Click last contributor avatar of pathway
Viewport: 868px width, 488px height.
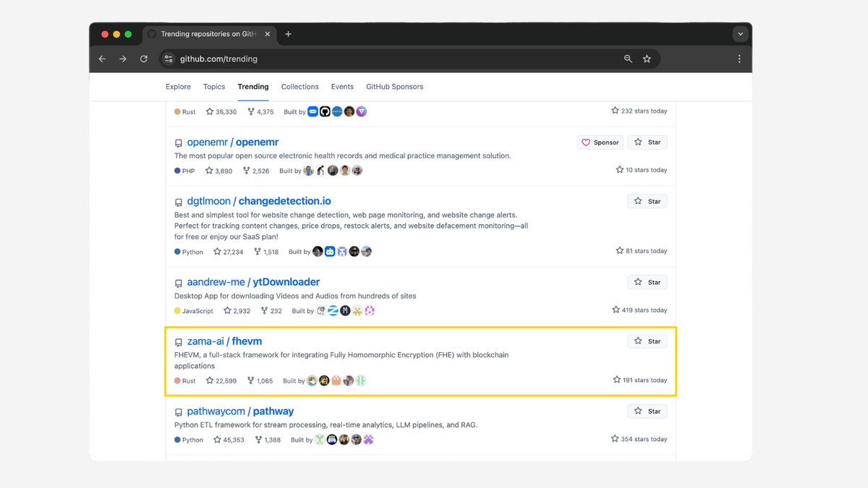tap(368, 440)
